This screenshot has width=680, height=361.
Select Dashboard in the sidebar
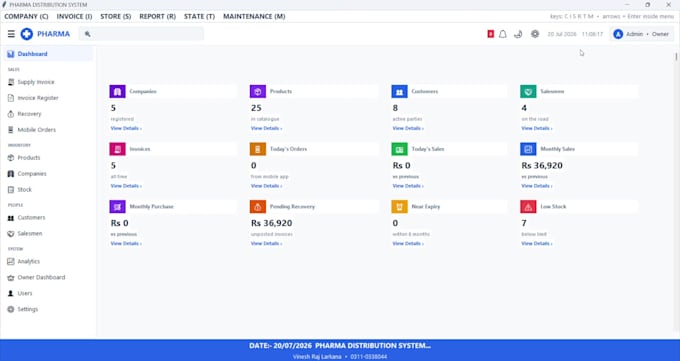[47, 54]
